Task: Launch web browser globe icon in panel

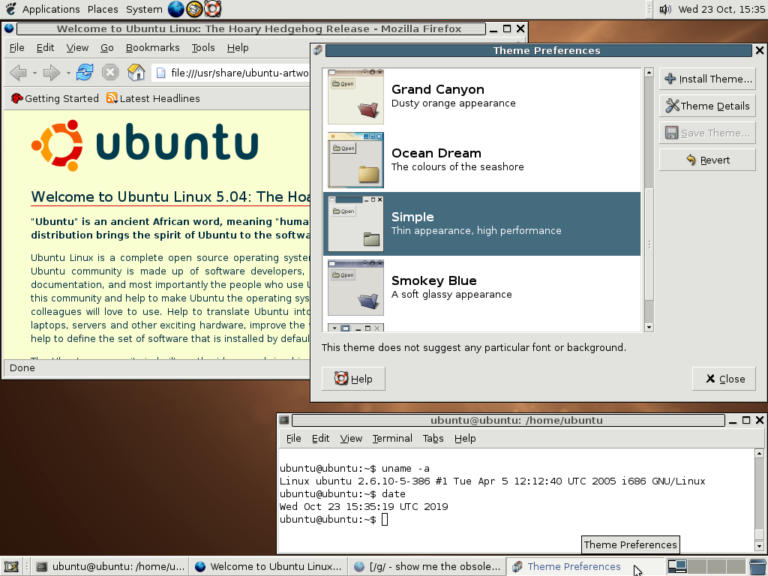Action: tap(176, 9)
